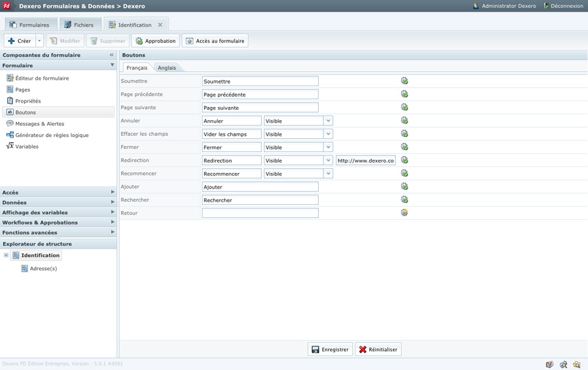
Task: Click the gear icon in the Fermer row
Action: pyautogui.click(x=404, y=147)
